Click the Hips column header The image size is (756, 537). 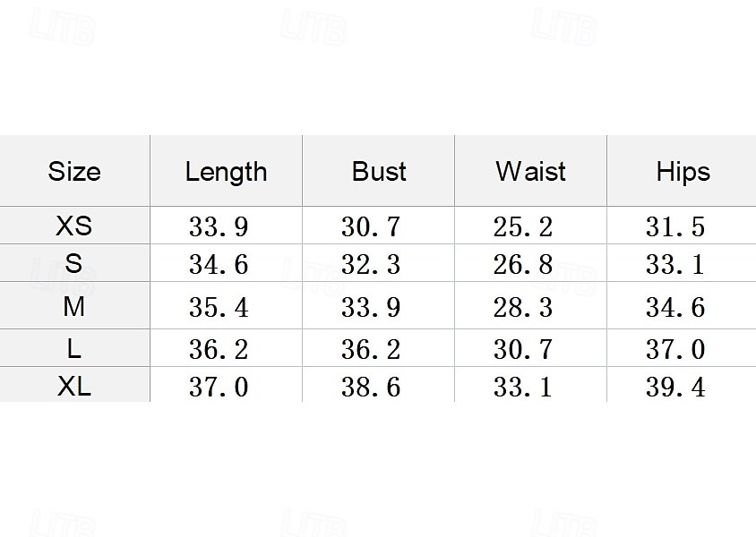pos(683,173)
